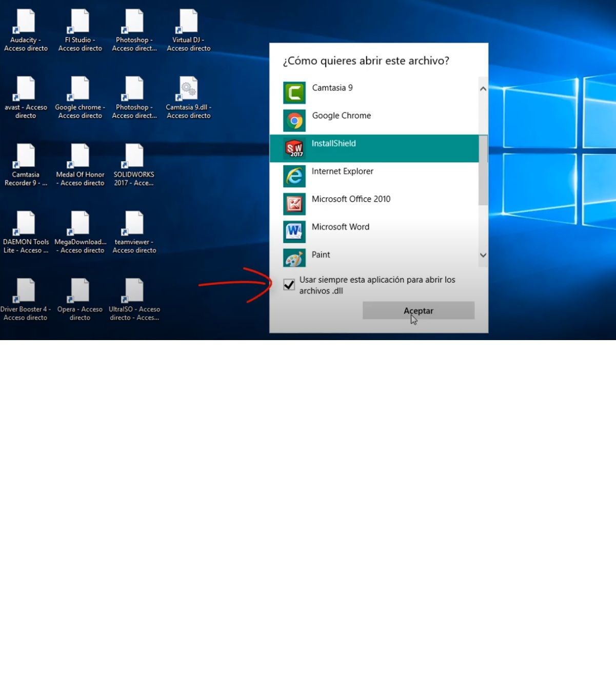
Task: Select the Camtasia 9.dll desktop shortcut
Action: pyautogui.click(x=189, y=98)
